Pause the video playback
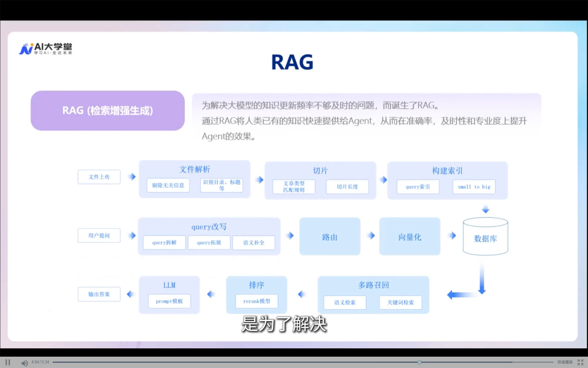Screen dimensions: 588x368 [x=8, y=362]
